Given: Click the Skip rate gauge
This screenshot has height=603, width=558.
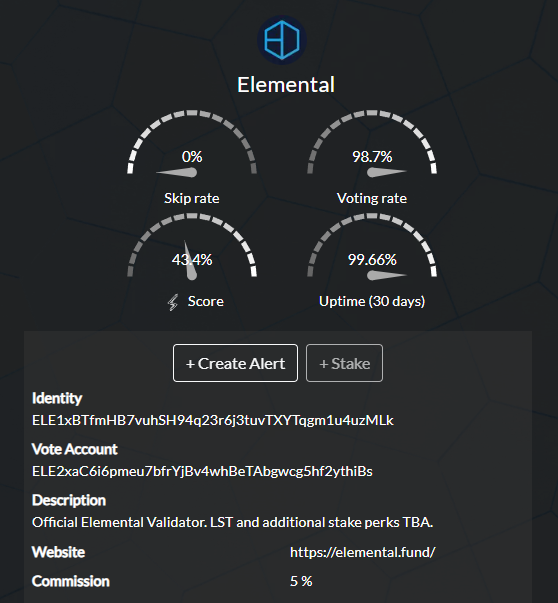Looking at the screenshot, I should (192, 144).
